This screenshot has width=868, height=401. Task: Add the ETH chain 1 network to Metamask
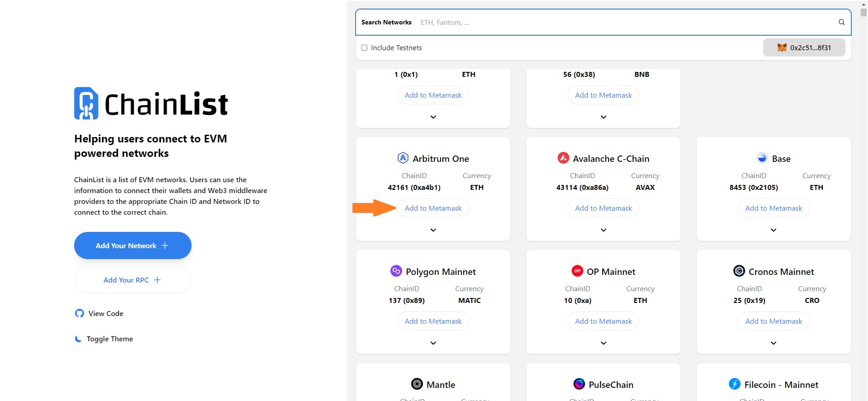(433, 95)
